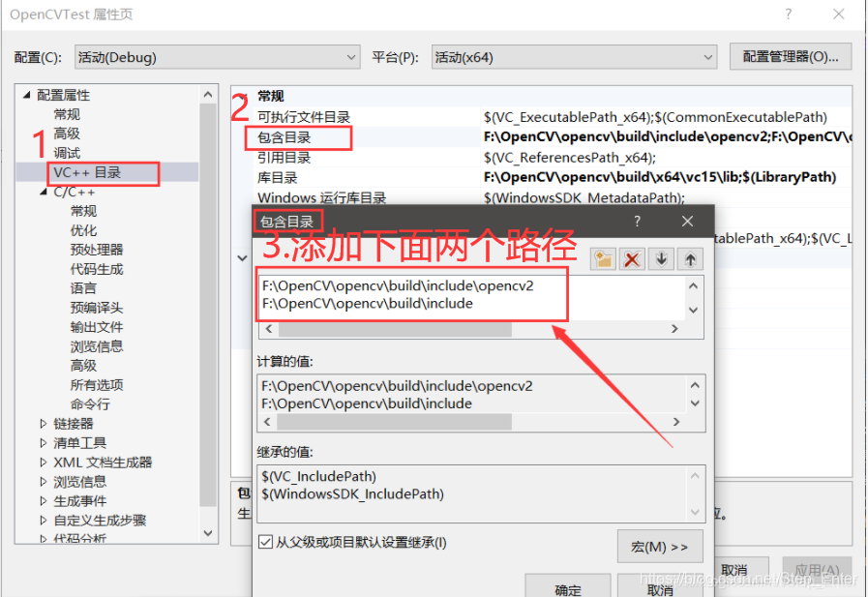Click the horizontal scrollbar of the path edit box

click(x=395, y=329)
